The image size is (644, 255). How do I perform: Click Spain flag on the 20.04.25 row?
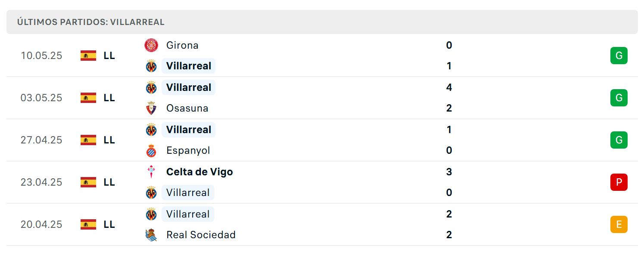point(88,224)
